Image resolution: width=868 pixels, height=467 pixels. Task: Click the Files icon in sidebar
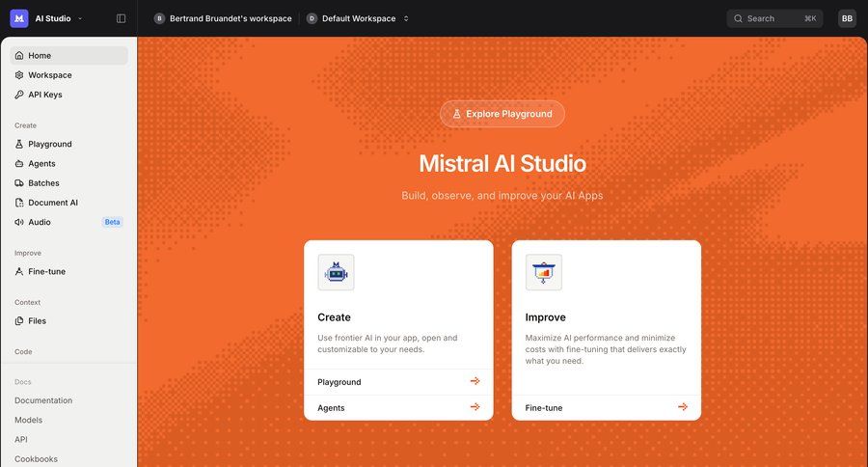pyautogui.click(x=19, y=320)
